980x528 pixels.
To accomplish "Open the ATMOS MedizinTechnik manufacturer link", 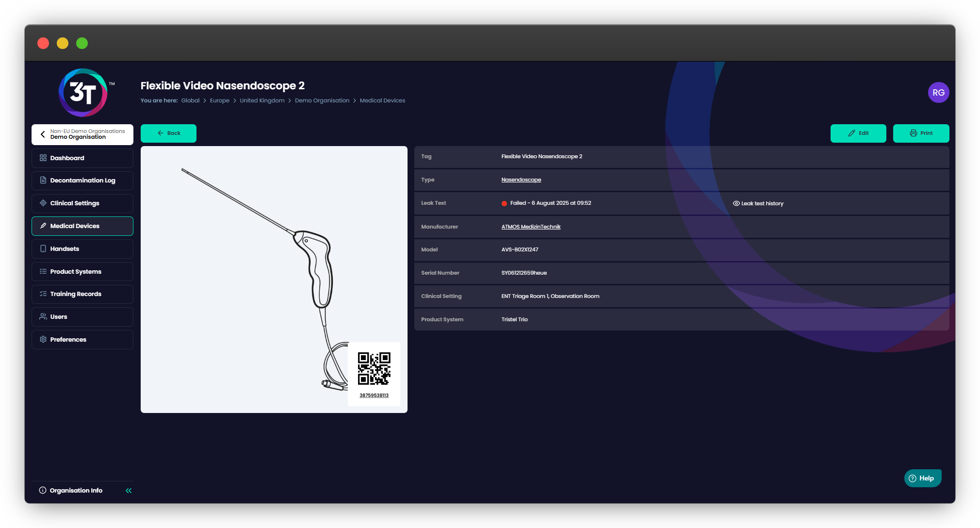I will click(x=531, y=227).
